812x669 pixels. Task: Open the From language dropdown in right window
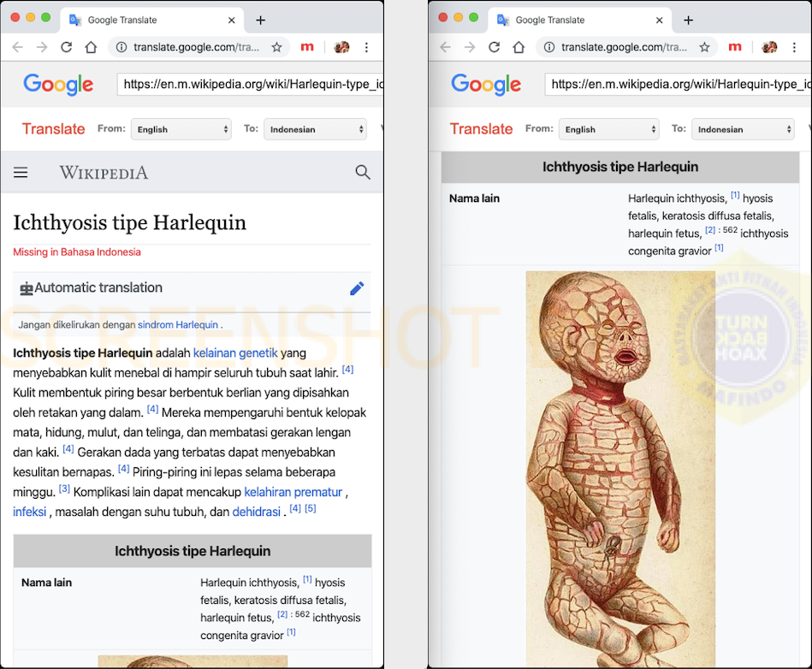pos(609,129)
